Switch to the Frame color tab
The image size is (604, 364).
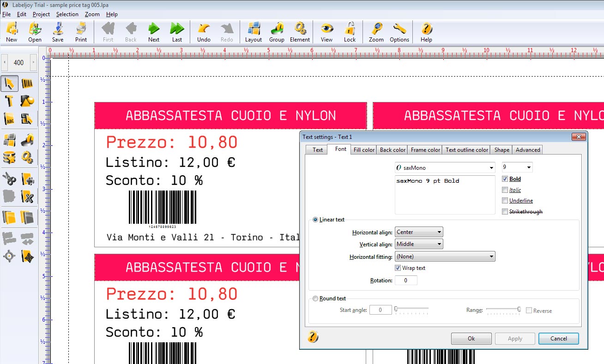pyautogui.click(x=425, y=150)
